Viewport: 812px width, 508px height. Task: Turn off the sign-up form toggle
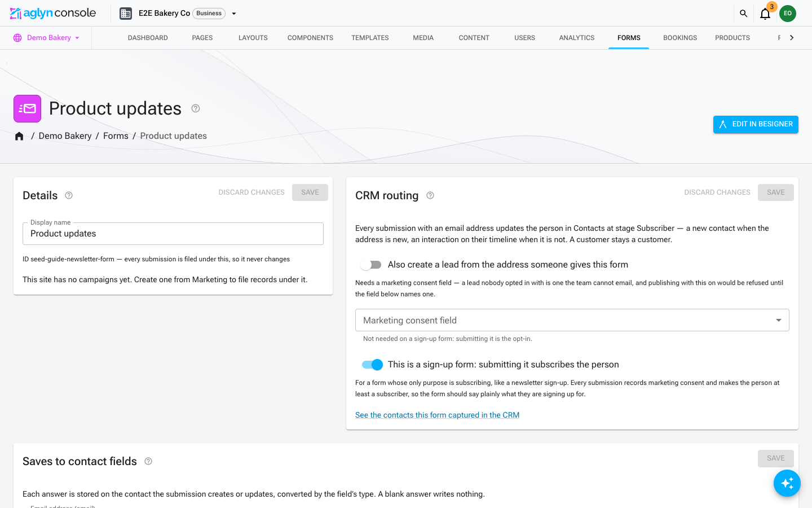[372, 365]
